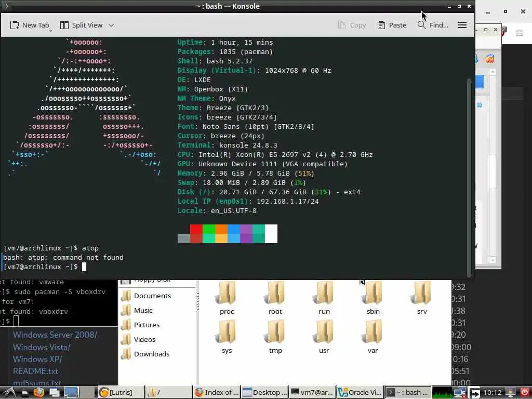The width and height of the screenshot is (532, 399).
Task: Select Downloads in file manager sidebar
Action: [x=145, y=354]
